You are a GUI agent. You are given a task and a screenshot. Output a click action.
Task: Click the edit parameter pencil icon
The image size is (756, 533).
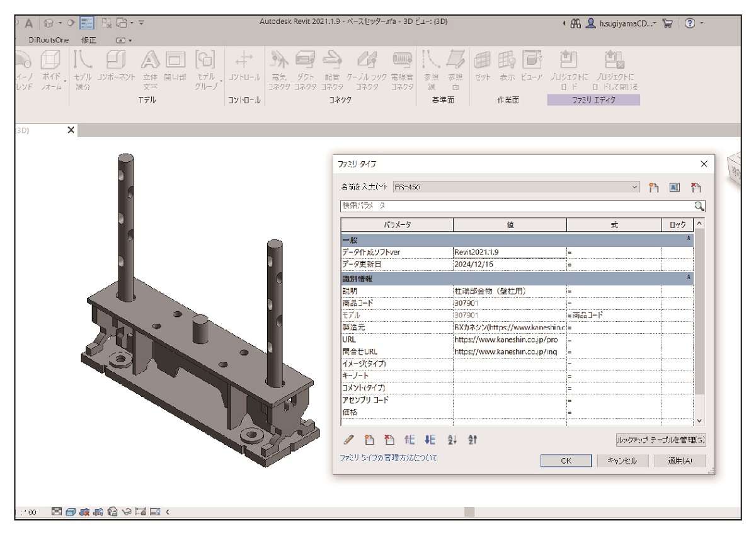(349, 440)
